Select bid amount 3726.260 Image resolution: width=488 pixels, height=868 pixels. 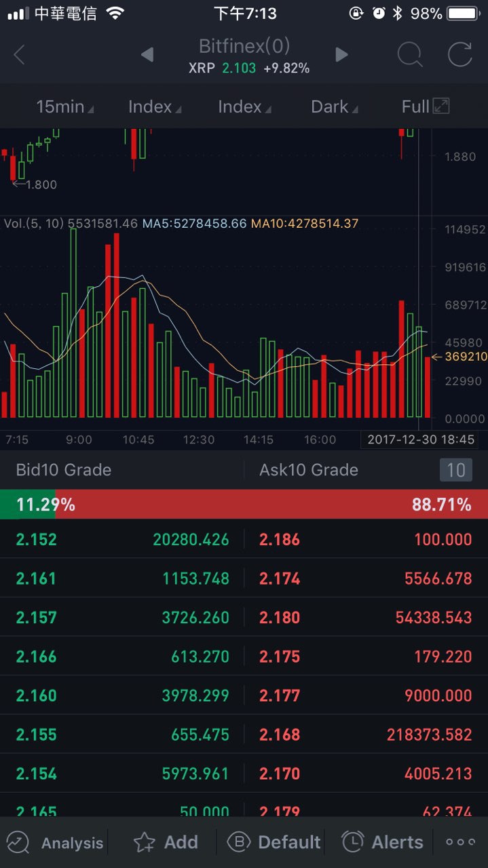click(x=195, y=618)
